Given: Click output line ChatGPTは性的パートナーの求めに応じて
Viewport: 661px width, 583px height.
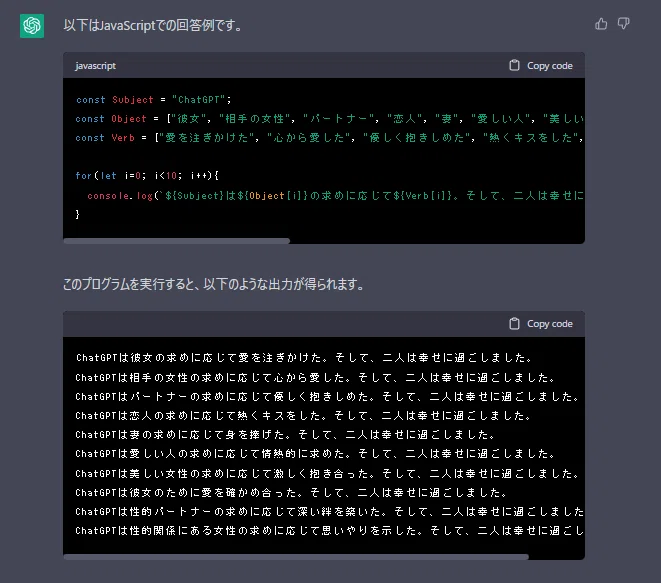Looking at the screenshot, I should click(x=330, y=512).
